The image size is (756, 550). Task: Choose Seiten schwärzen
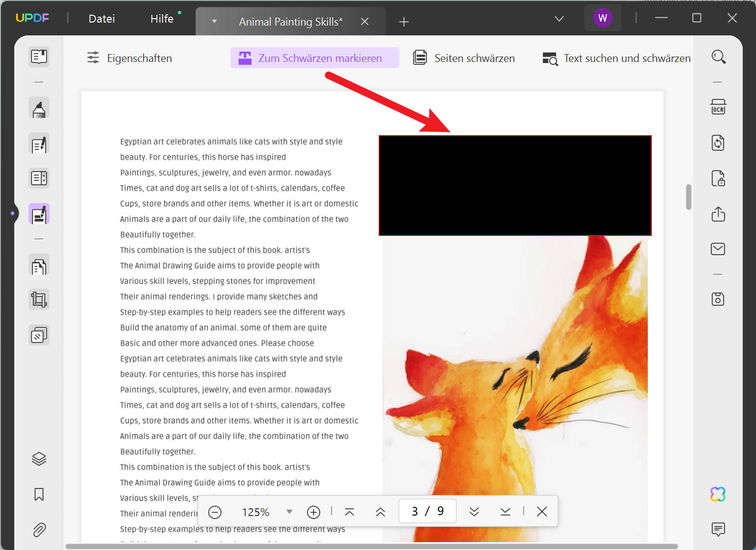click(464, 58)
